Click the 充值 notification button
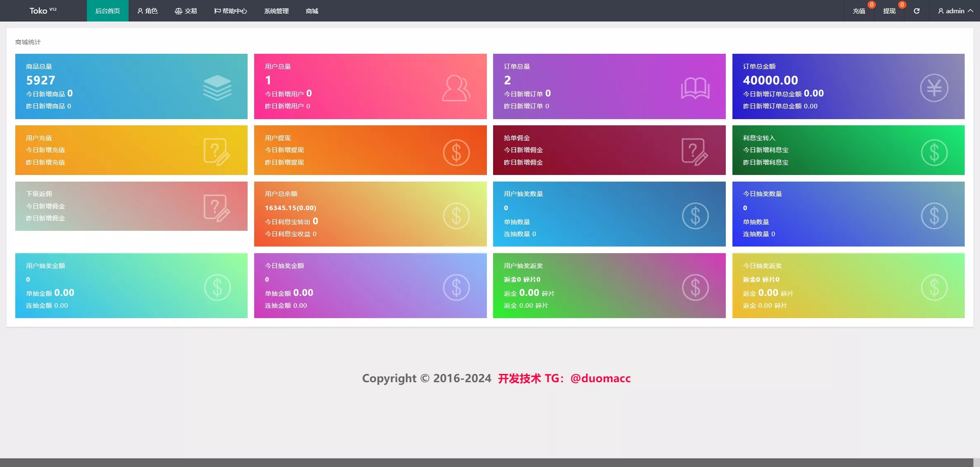The width and height of the screenshot is (980, 467). pyautogui.click(x=859, y=11)
